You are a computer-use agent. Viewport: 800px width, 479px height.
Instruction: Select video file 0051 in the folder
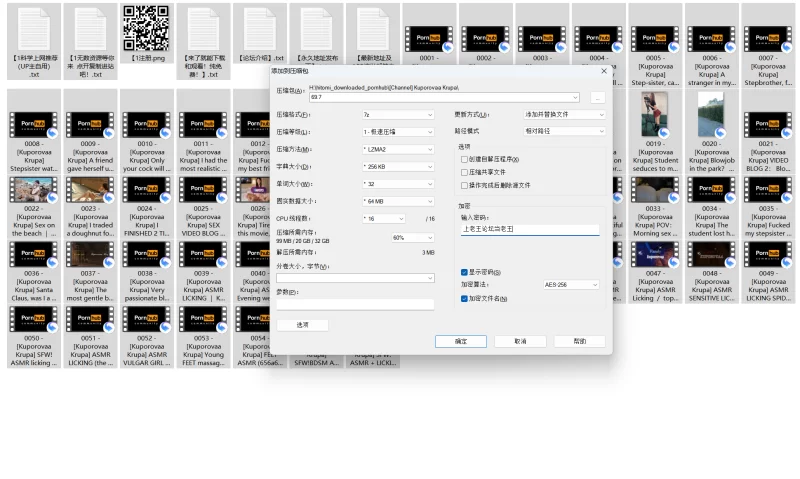[x=90, y=337]
